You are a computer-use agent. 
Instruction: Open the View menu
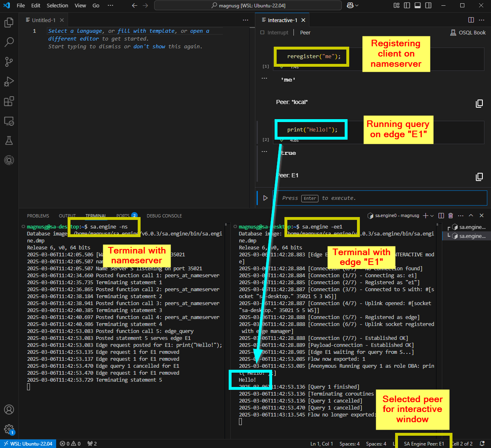pos(80,5)
